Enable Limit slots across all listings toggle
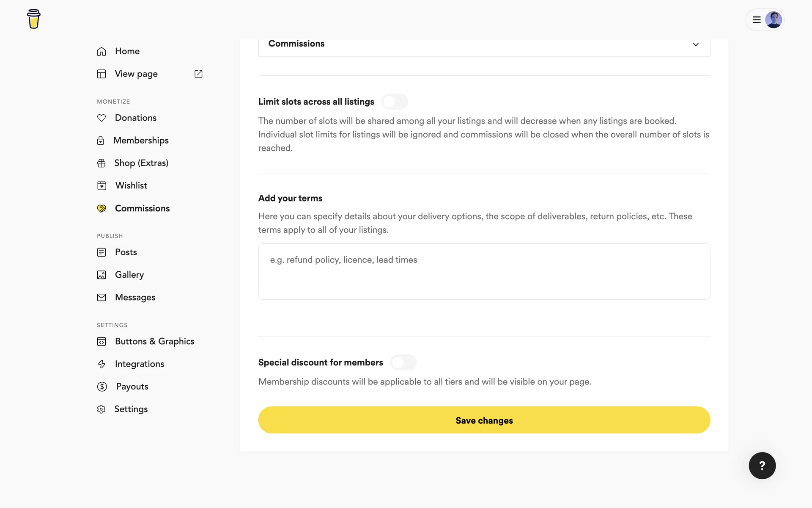The height and width of the screenshot is (508, 812). point(394,102)
